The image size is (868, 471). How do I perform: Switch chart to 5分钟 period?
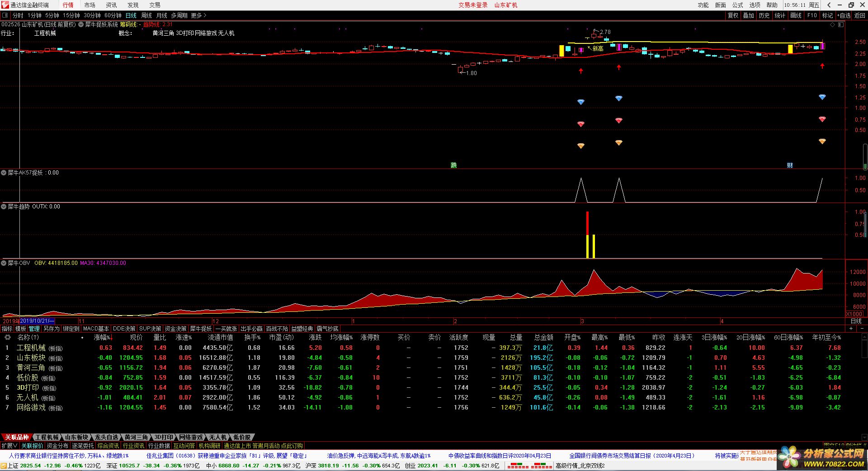click(x=52, y=15)
